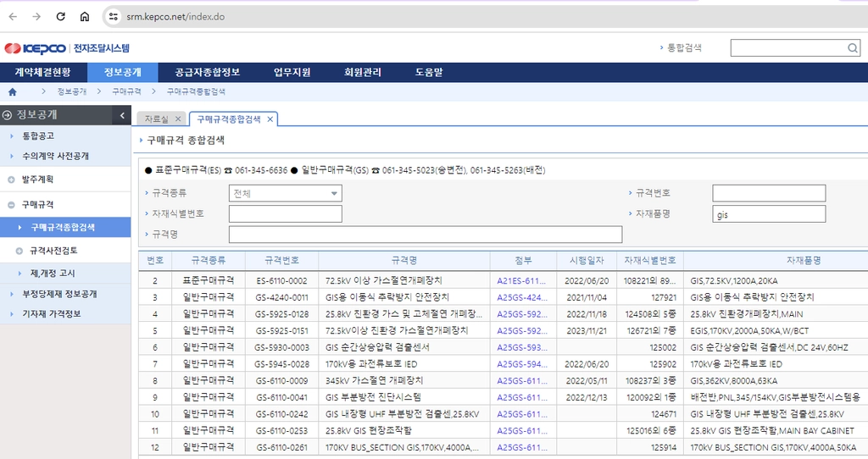Open 계약체결현황 main menu
Viewport: 868px width, 459px height.
point(43,73)
